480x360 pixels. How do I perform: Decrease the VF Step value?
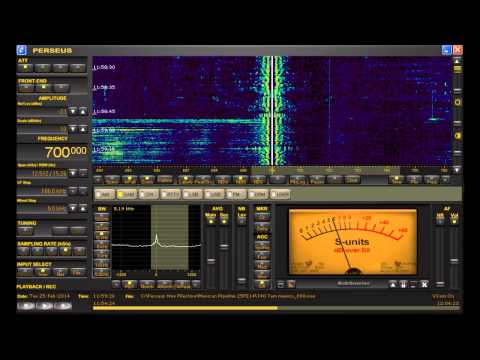coord(73,191)
